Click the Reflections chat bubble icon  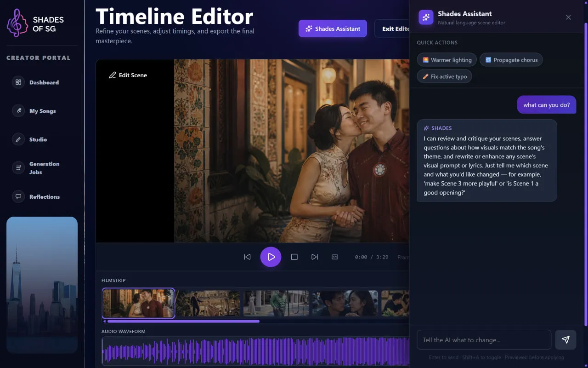coord(18,196)
